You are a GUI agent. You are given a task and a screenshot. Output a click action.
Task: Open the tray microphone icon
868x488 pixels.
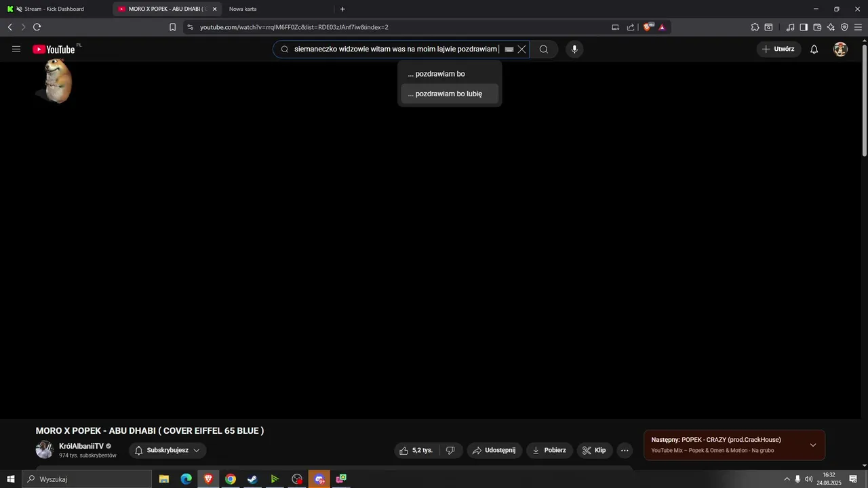(x=797, y=479)
